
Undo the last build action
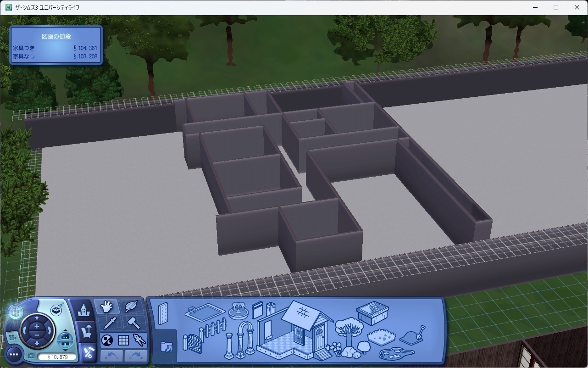click(x=111, y=356)
